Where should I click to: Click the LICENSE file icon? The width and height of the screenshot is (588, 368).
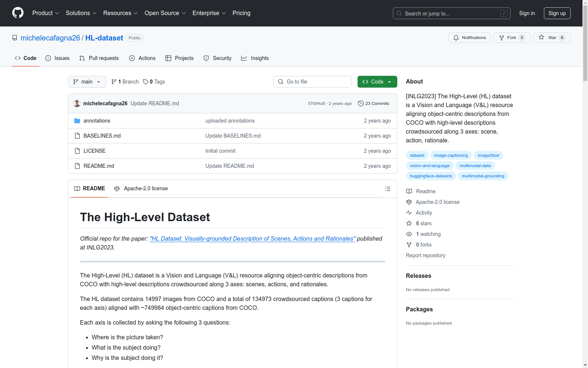coord(77,151)
